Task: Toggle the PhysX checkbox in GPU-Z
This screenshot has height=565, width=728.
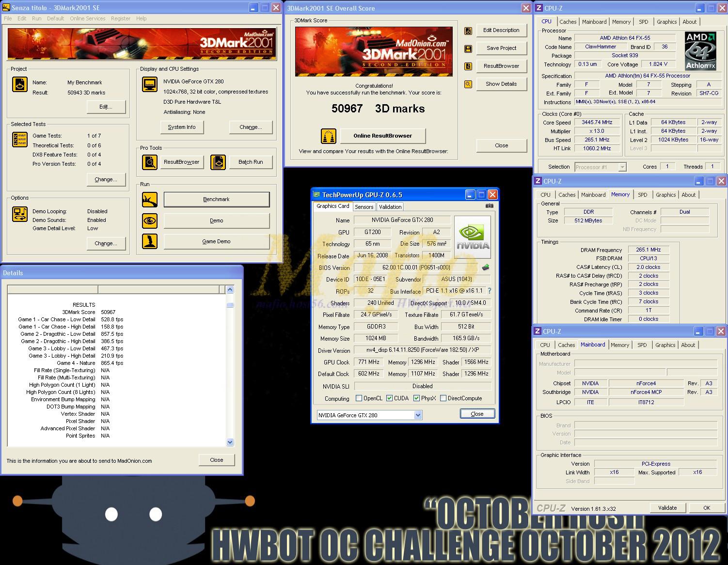Action: tap(417, 398)
